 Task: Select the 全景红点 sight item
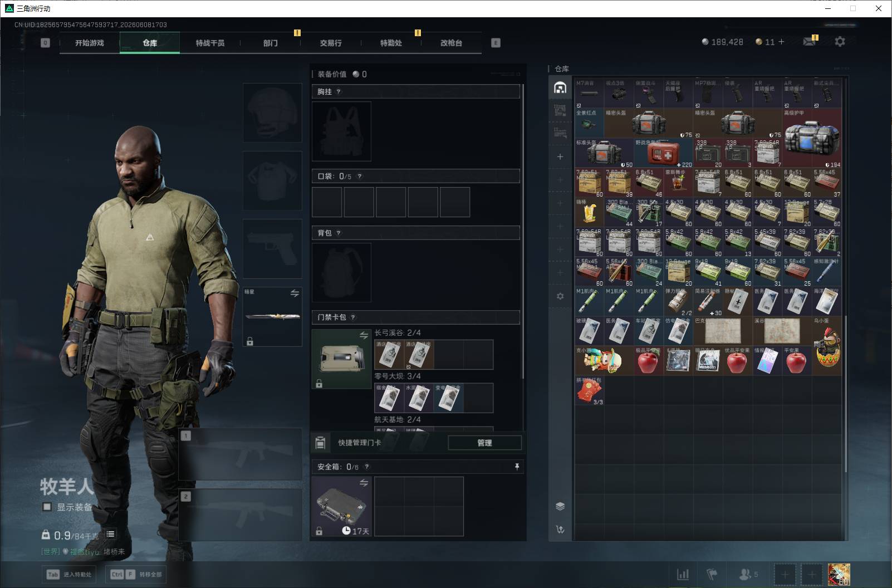point(590,124)
